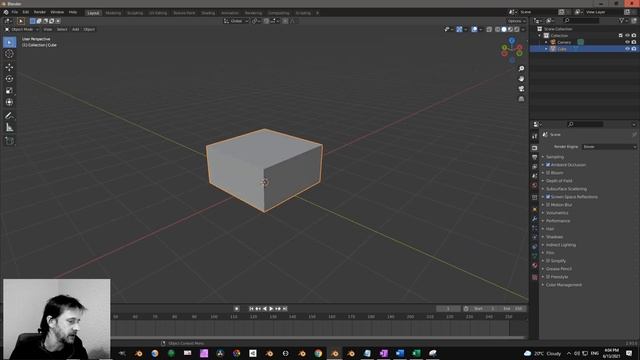Open Excel from the Windows taskbar
This screenshot has height=360, width=640.
(416, 353)
